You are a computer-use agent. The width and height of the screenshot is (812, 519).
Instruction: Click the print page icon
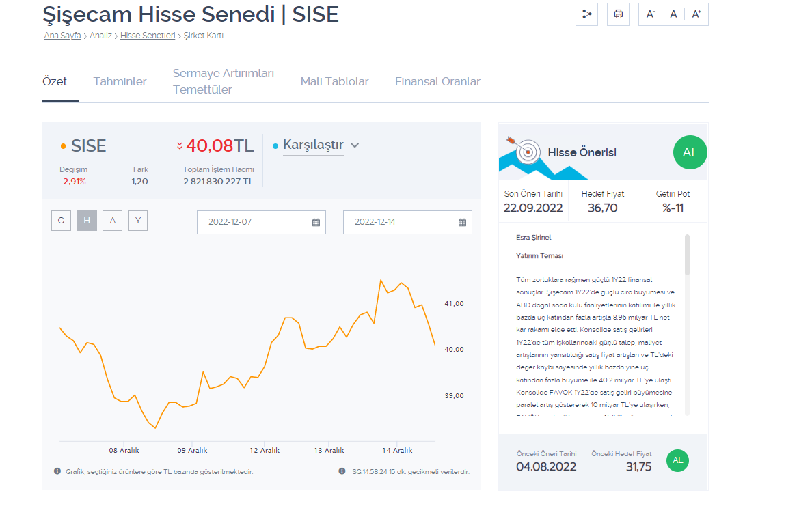point(619,14)
